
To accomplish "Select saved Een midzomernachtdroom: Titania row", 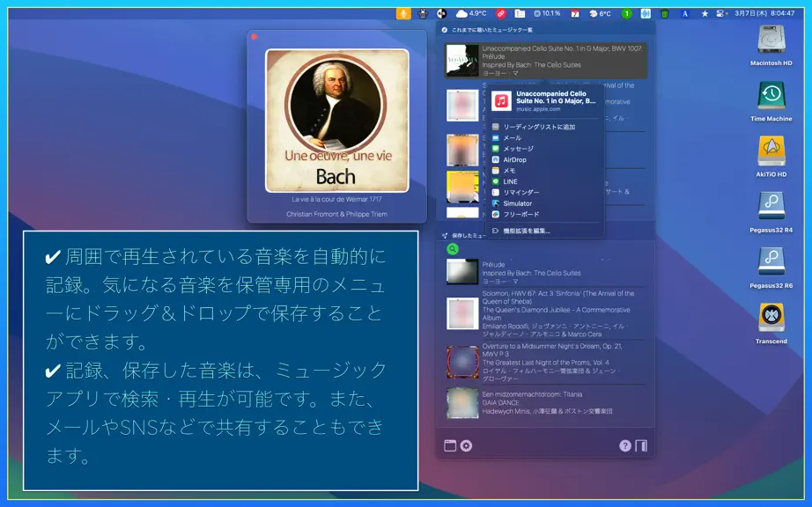I will point(546,402).
